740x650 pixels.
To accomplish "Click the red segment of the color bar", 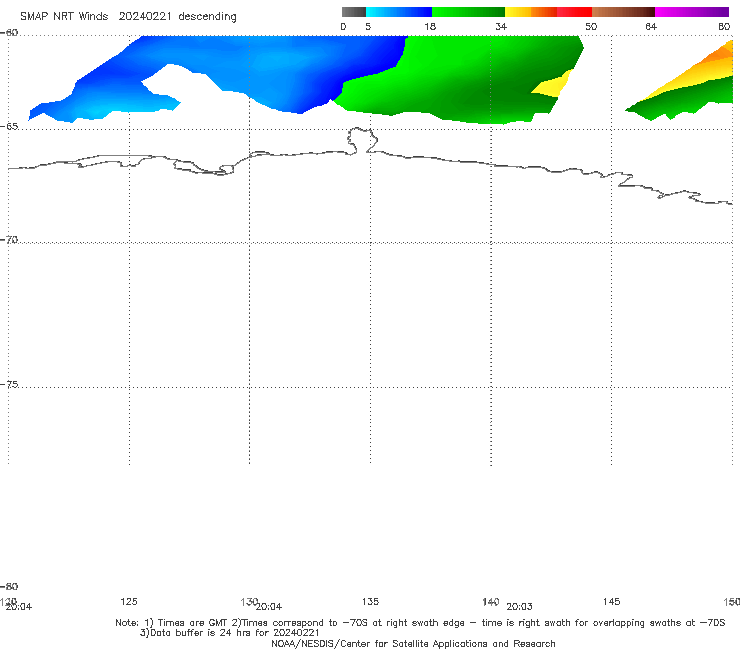I will [574, 12].
